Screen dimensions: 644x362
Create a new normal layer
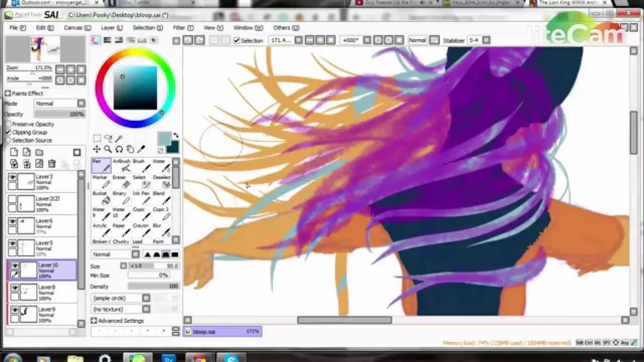coord(14,152)
